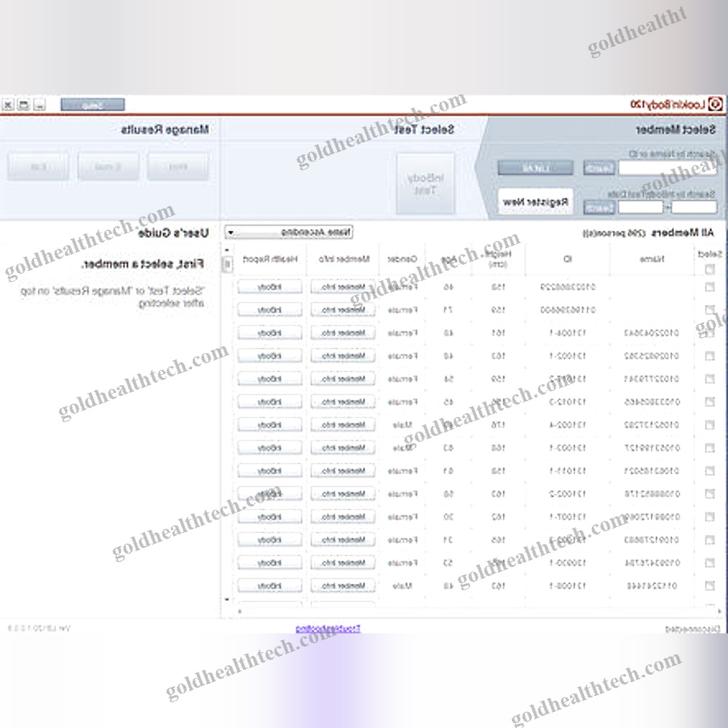
Task: Click the Disconnected status text
Action: click(692, 629)
